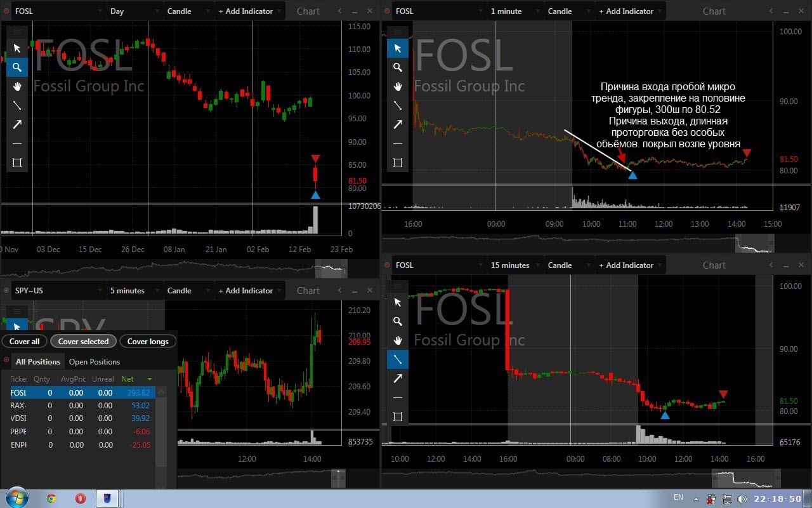Toggle the red link circle in 15 minutes chart header

387,265
